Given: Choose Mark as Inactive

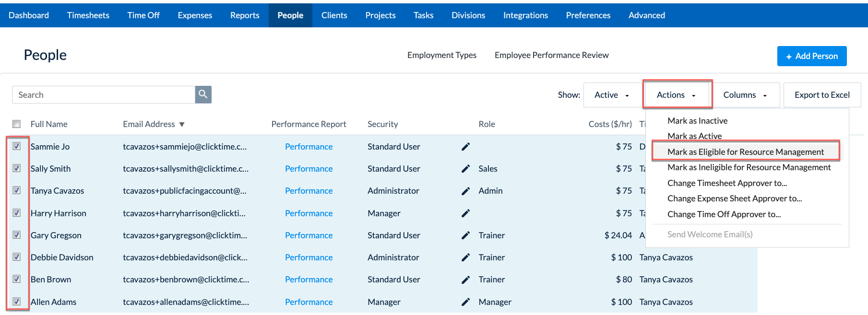Looking at the screenshot, I should click(x=697, y=121).
